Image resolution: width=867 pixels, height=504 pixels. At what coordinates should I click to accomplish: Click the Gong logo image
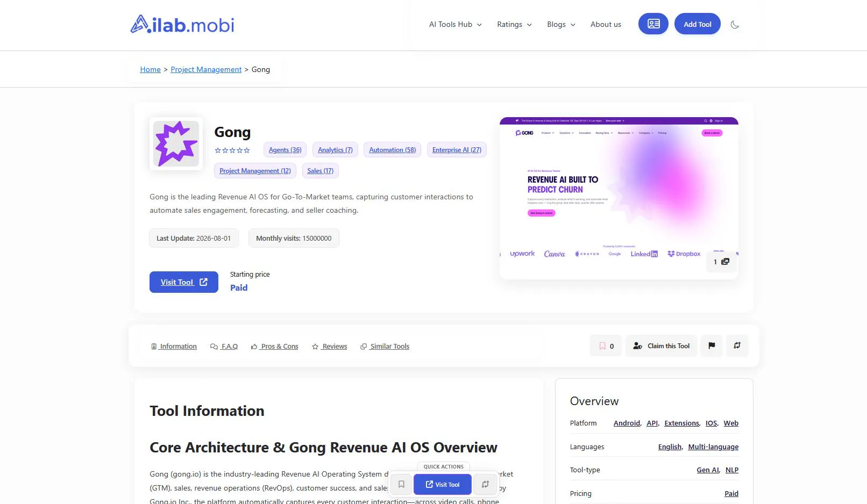tap(176, 143)
